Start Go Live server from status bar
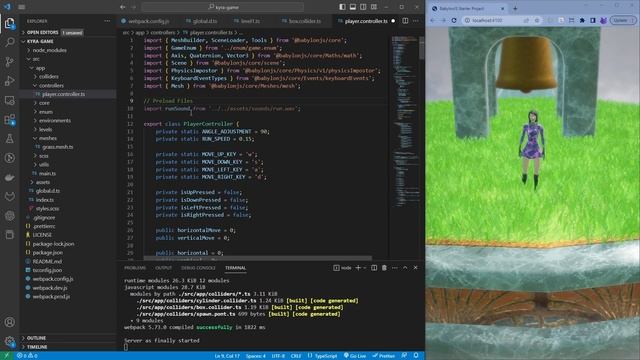Image resolution: width=640 pixels, height=360 pixels. (355, 356)
